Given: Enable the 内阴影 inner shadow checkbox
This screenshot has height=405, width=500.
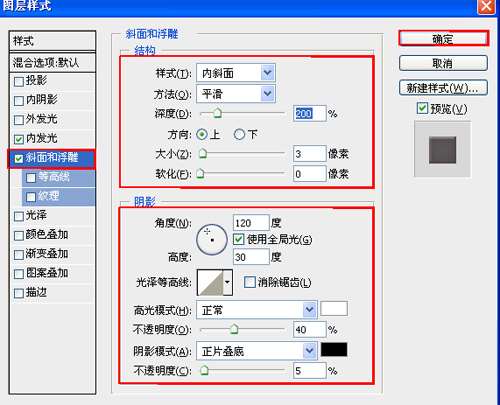Looking at the screenshot, I should click(19, 101).
